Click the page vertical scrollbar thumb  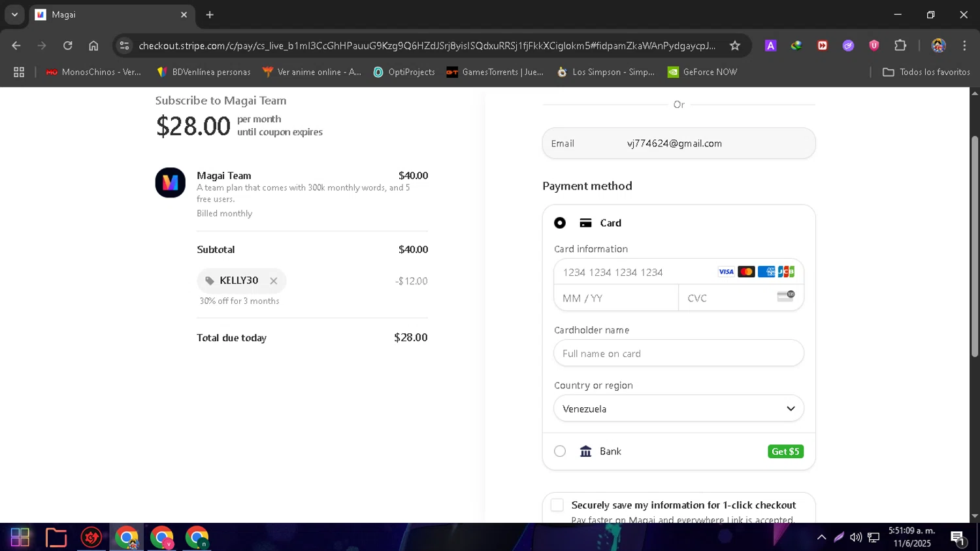click(974, 246)
